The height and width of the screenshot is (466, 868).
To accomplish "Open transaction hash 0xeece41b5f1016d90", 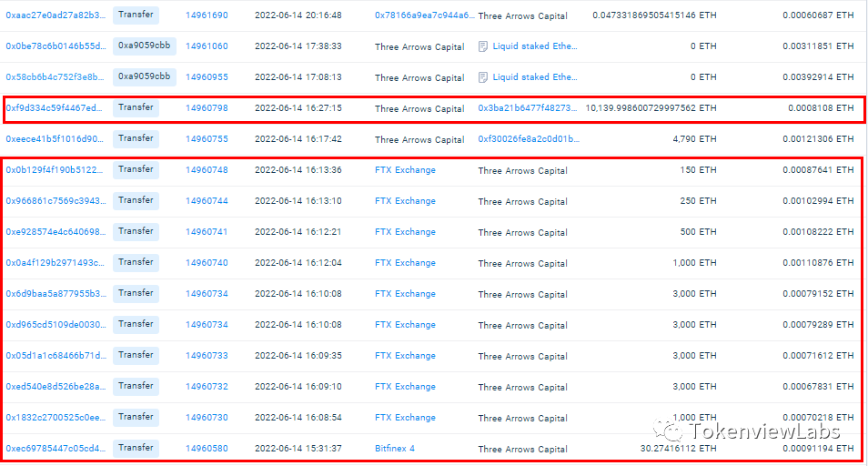I will [55, 139].
